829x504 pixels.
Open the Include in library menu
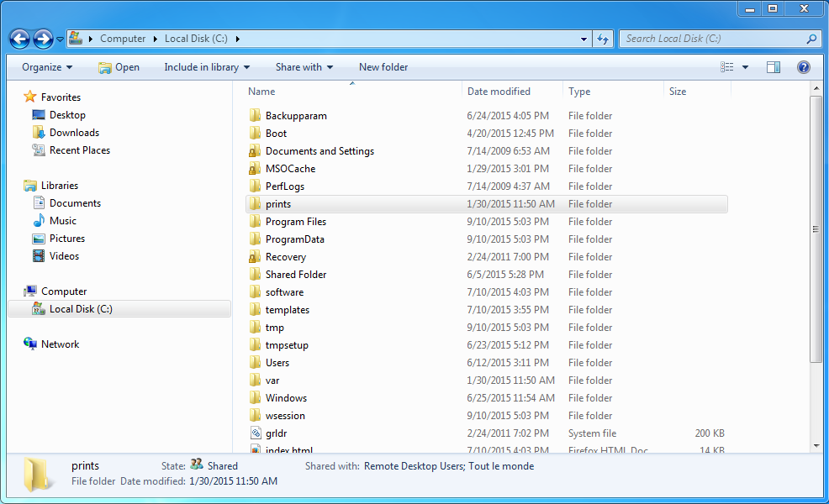pyautogui.click(x=206, y=66)
